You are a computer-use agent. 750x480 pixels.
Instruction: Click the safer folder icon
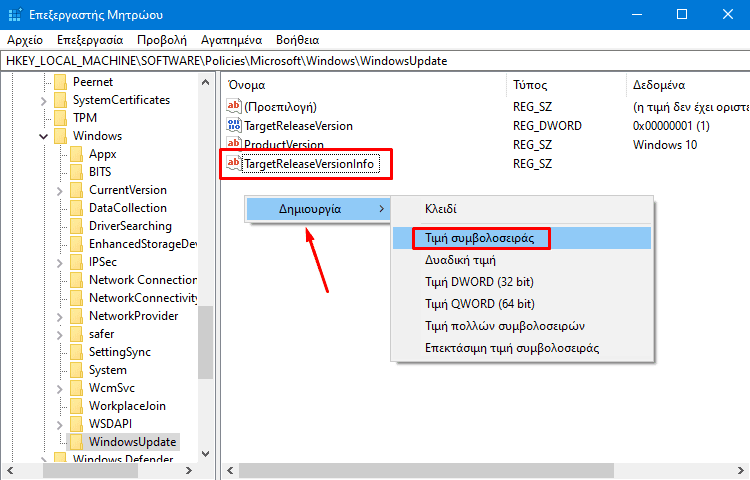pyautogui.click(x=77, y=334)
